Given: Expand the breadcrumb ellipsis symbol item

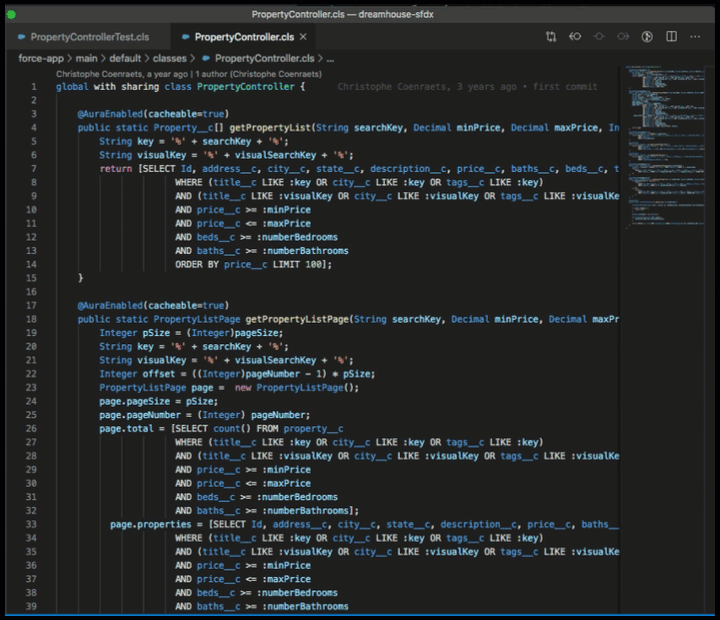Looking at the screenshot, I should 330,59.
